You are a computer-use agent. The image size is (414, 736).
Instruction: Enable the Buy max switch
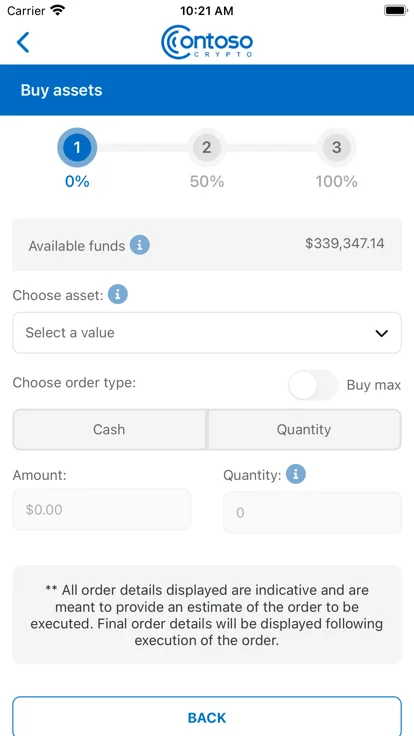[313, 385]
